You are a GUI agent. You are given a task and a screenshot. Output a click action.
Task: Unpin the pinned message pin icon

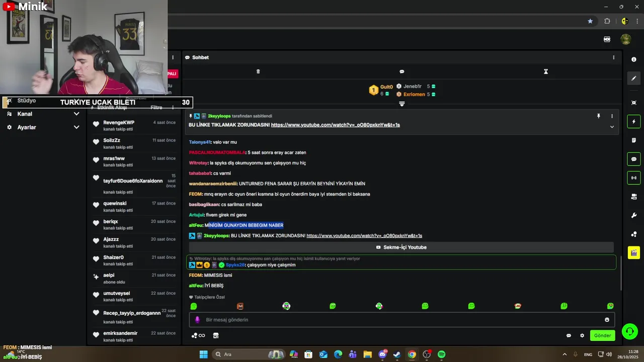pos(598,116)
